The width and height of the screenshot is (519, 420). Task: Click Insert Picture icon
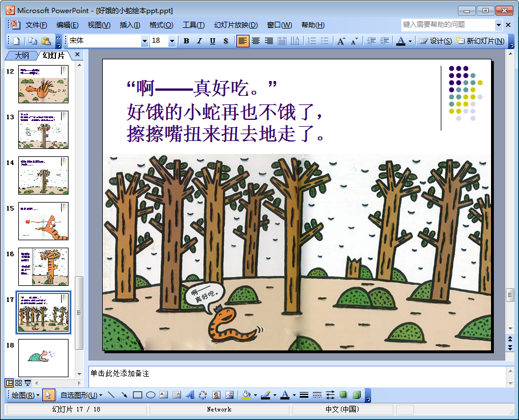tap(230, 395)
